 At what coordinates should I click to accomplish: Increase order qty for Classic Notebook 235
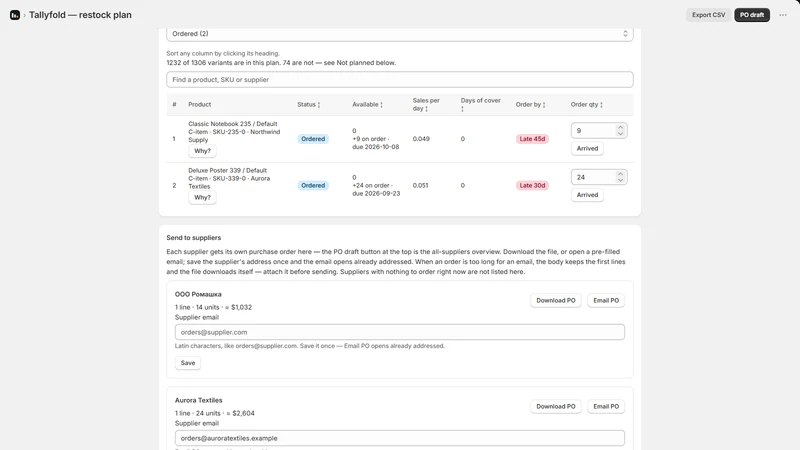tap(620, 128)
